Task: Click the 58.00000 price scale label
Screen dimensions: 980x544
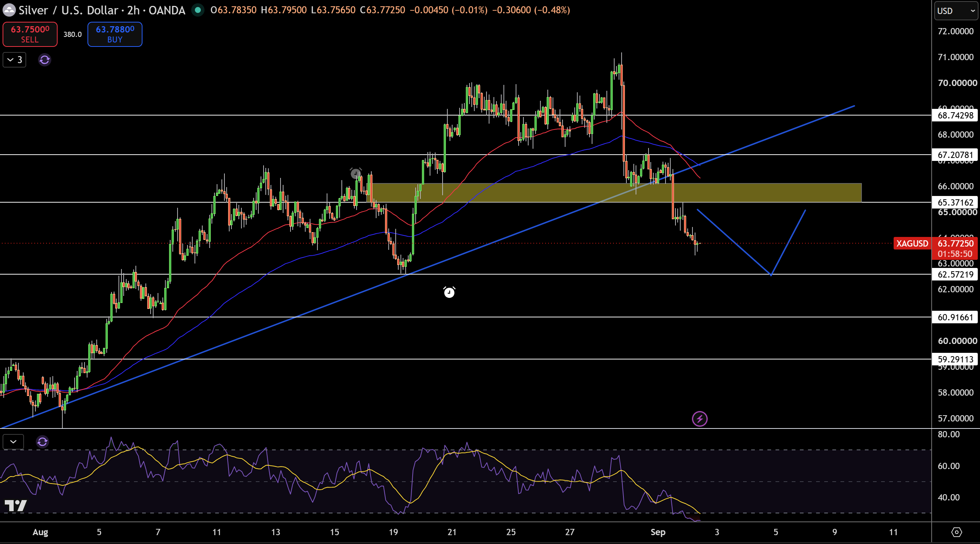Action: [955, 393]
